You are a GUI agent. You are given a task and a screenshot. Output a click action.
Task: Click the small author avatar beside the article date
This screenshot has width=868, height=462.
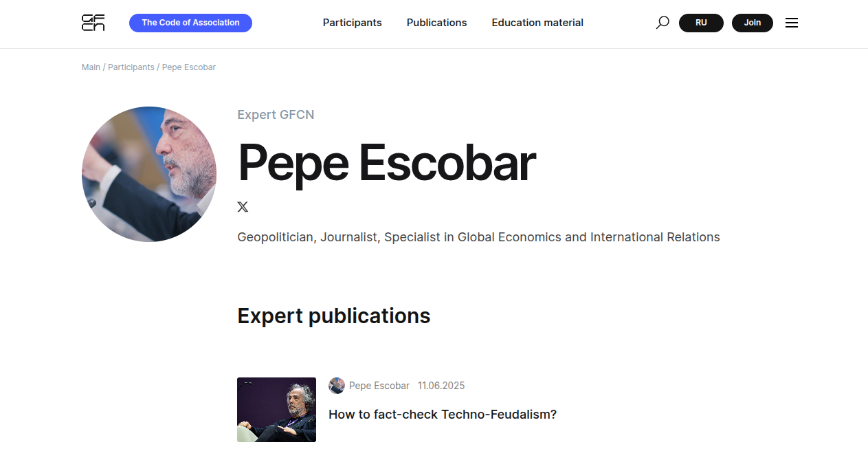[337, 386]
